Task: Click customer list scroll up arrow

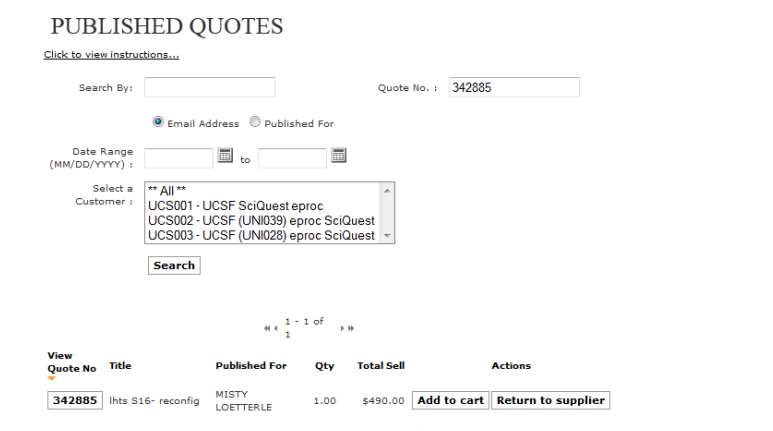Action: (x=387, y=190)
